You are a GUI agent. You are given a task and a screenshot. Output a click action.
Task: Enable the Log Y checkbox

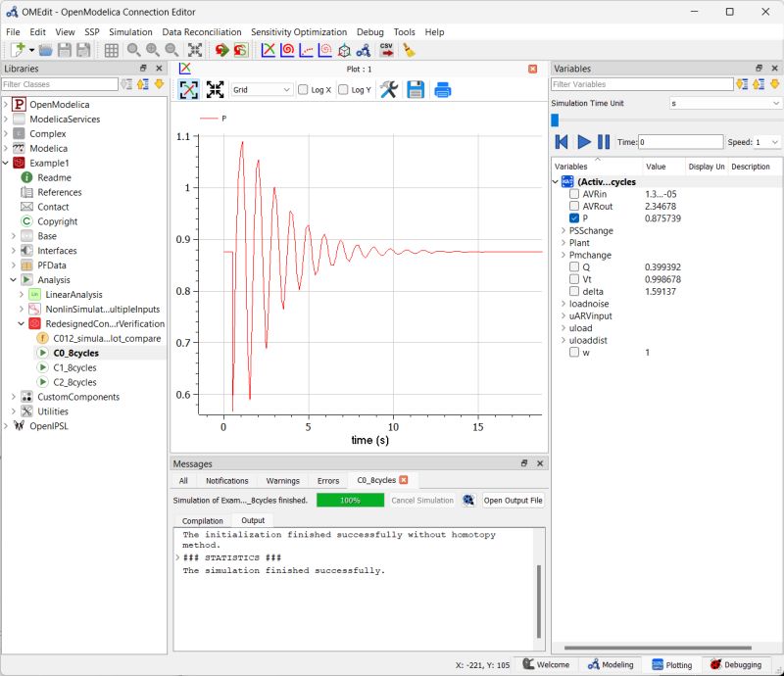pyautogui.click(x=343, y=89)
